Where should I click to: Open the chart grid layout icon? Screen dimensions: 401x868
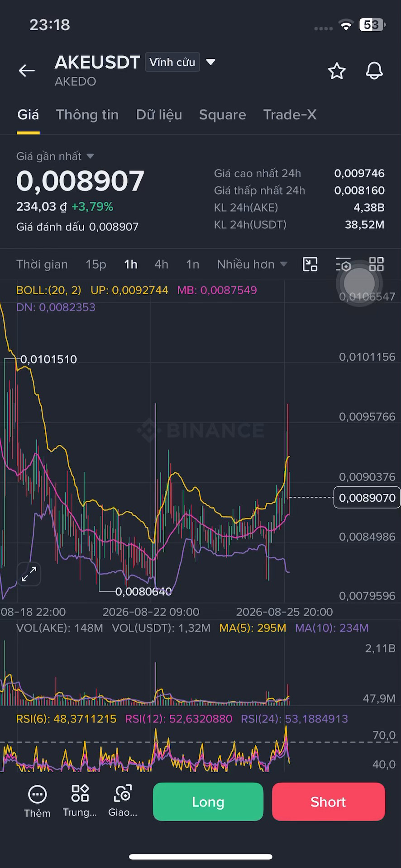(377, 264)
